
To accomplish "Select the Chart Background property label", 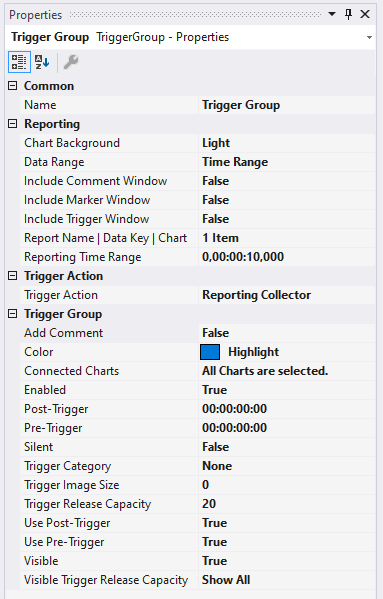I will [72, 143].
